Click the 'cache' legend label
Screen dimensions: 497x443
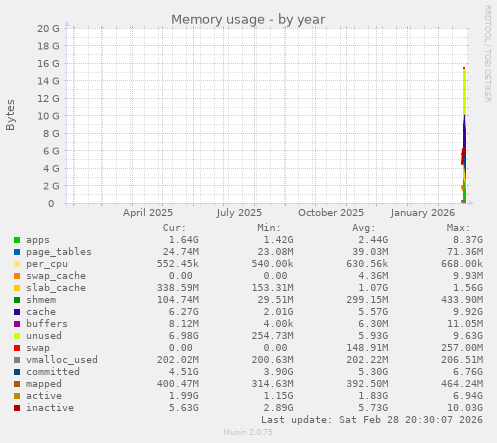coord(41,312)
